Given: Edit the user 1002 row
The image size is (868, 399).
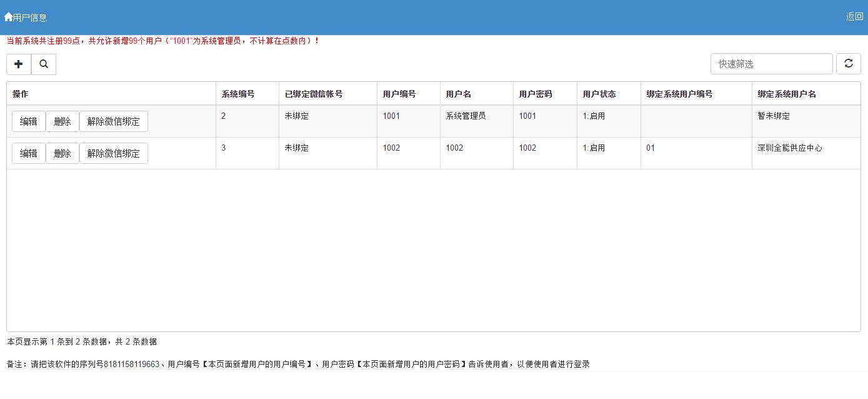Looking at the screenshot, I should click(29, 153).
